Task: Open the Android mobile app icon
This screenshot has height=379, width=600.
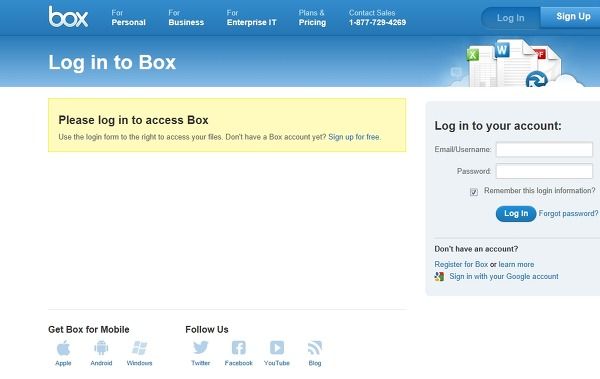Action: [x=101, y=348]
